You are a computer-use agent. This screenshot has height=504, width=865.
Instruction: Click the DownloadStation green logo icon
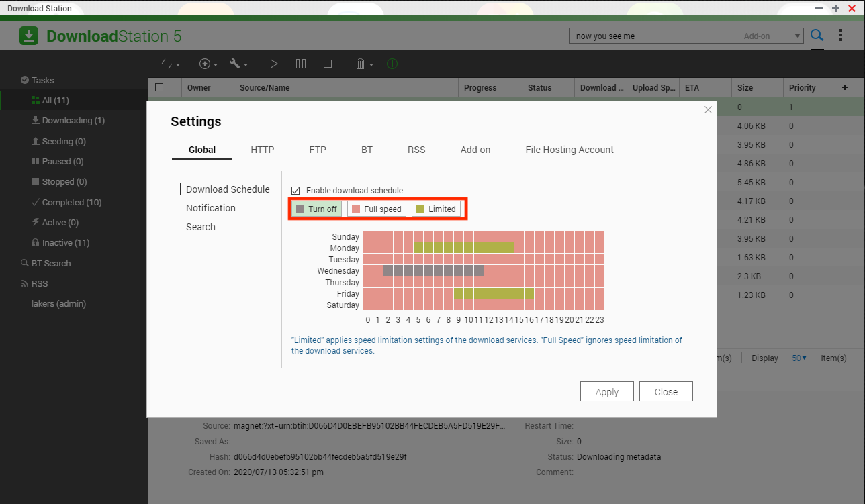tap(29, 36)
